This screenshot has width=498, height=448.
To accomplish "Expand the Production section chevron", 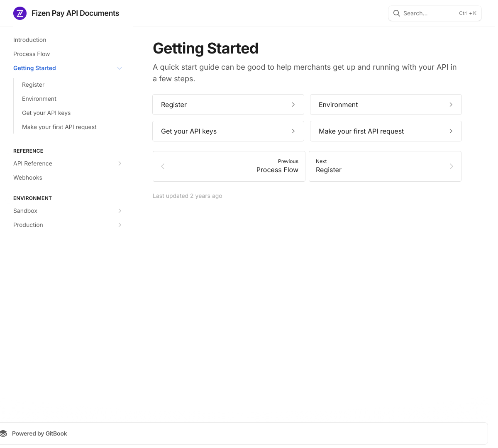I will coord(120,225).
